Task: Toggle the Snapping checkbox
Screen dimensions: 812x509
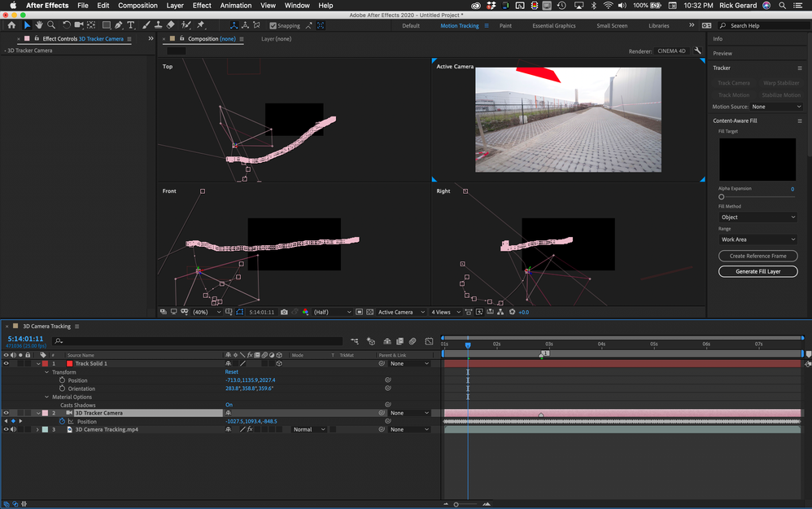Action: [x=273, y=26]
